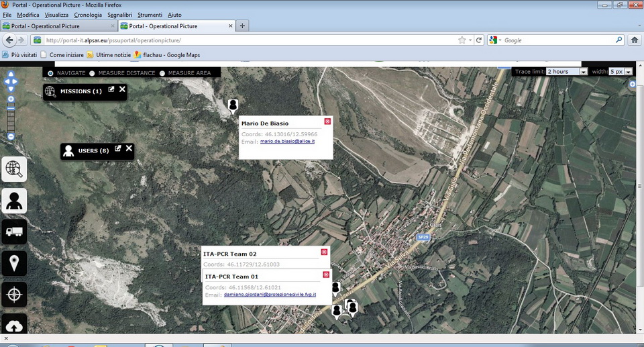This screenshot has height=347, width=644.
Task: Select the NAVIGATE radio option
Action: tap(51, 72)
